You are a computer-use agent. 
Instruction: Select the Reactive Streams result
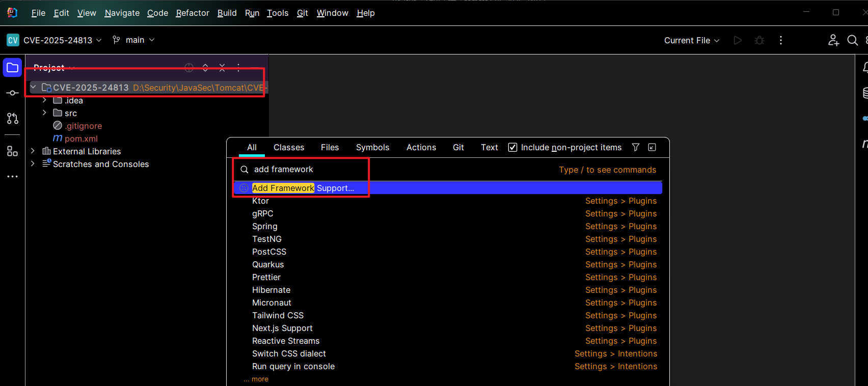[448, 341]
